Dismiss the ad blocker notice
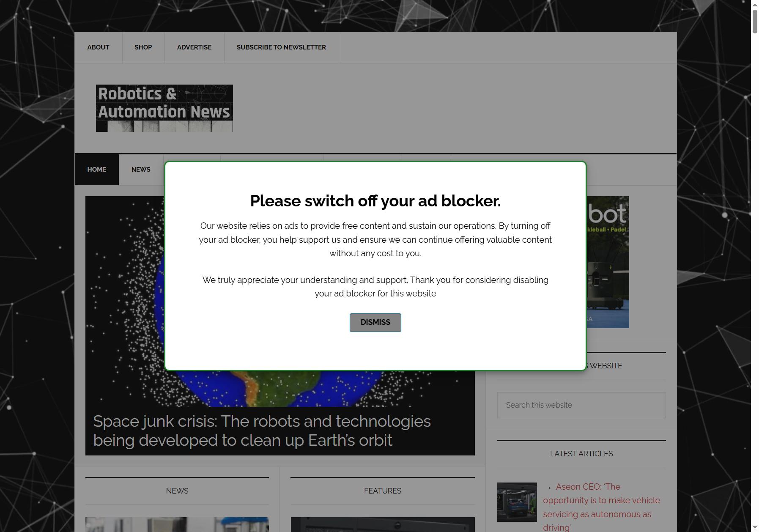 point(375,322)
